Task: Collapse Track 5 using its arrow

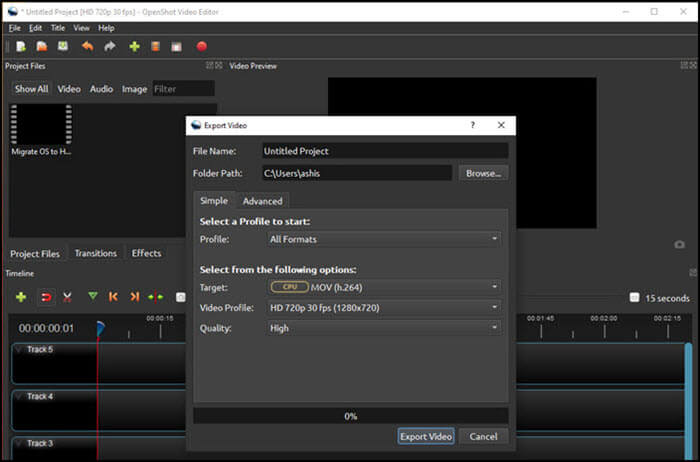Action: point(19,349)
